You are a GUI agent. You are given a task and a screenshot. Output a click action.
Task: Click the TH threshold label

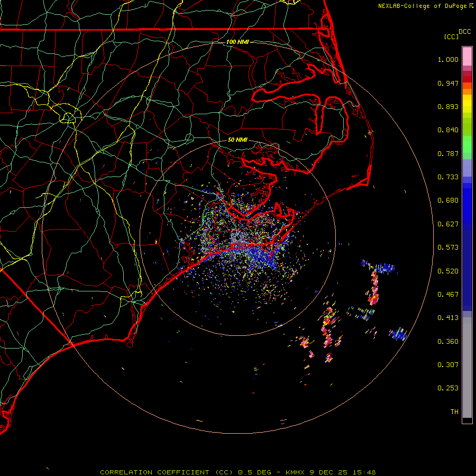454,412
